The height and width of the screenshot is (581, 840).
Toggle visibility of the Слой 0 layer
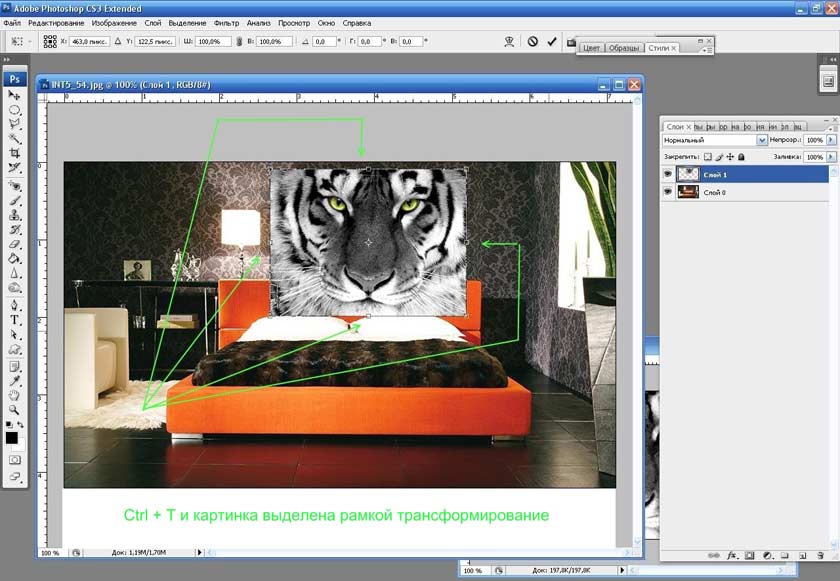[x=668, y=191]
